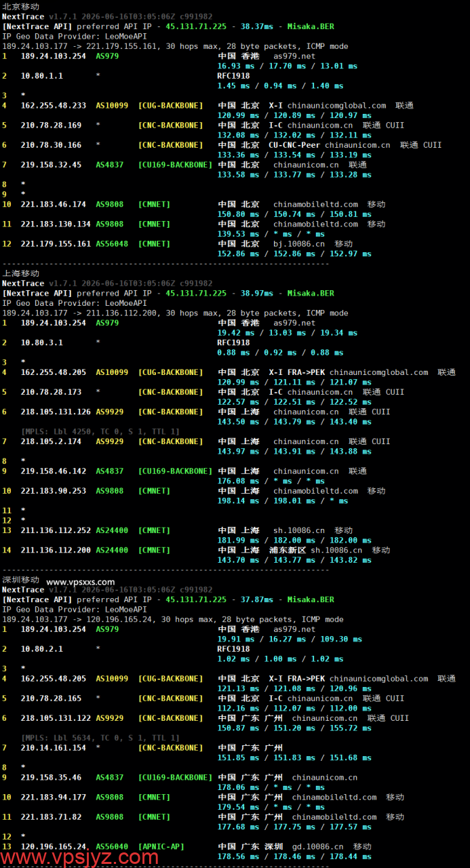
Task: Select IP address 218.105.131.126
Action: 56,412
